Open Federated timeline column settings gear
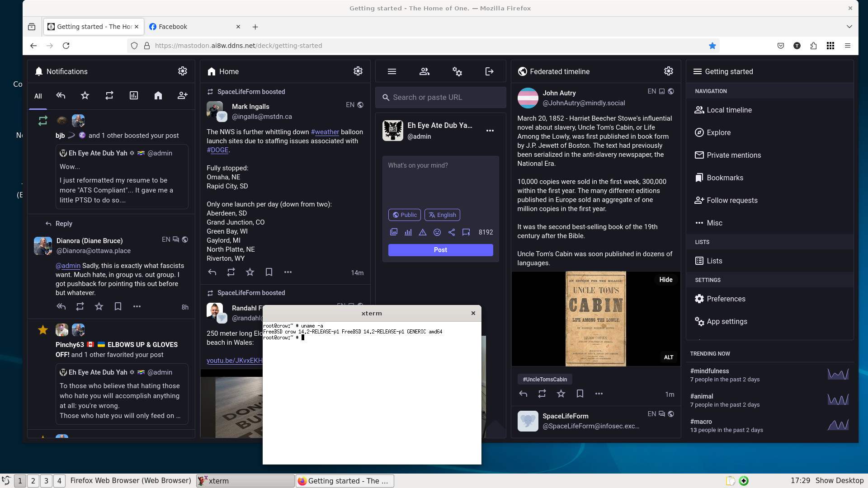This screenshot has width=868, height=488. click(x=669, y=71)
